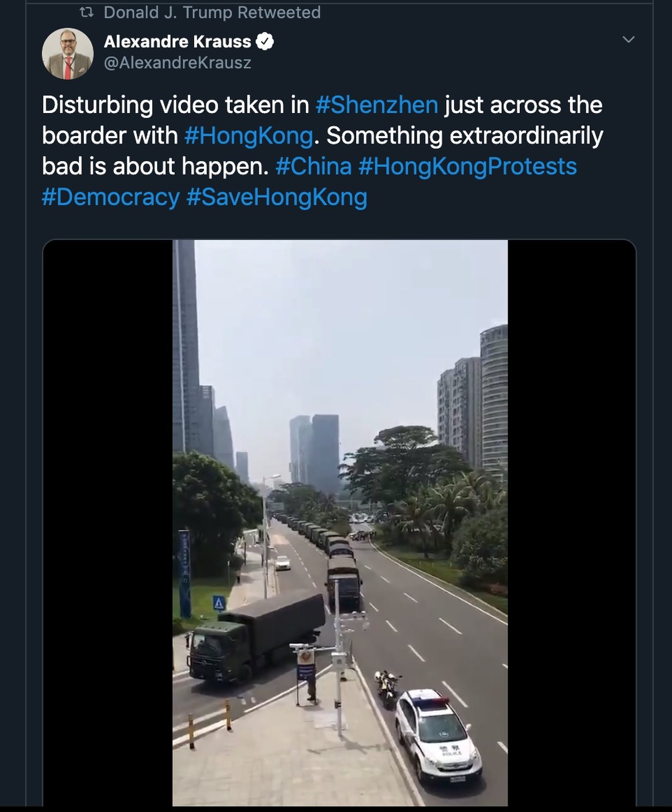This screenshot has height=812, width=672.
Task: Open the #Shenzhen hashtag
Action: (377, 105)
